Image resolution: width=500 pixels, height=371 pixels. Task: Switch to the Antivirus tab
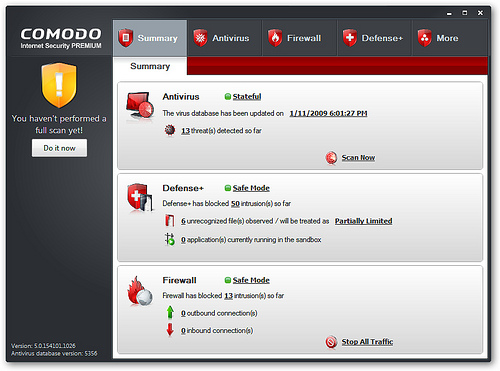pyautogui.click(x=224, y=38)
